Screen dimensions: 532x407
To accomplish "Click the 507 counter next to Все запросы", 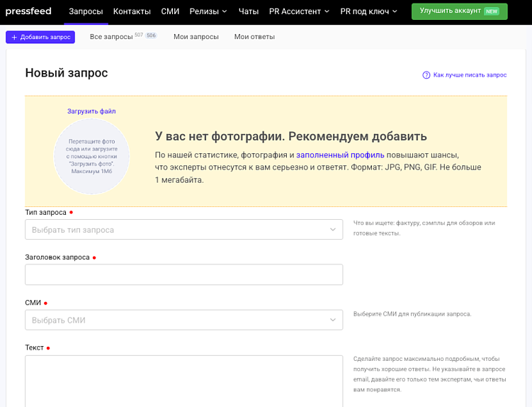I will pyautogui.click(x=139, y=35).
